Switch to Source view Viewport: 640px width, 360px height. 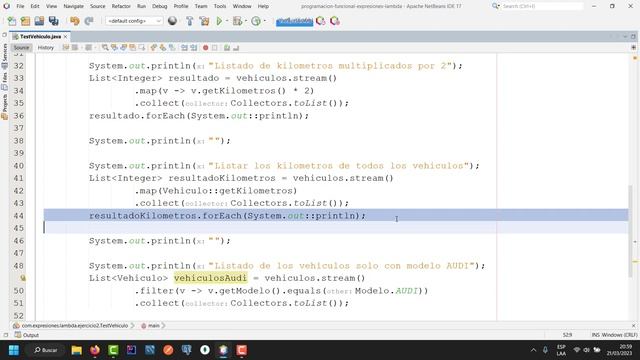21,48
